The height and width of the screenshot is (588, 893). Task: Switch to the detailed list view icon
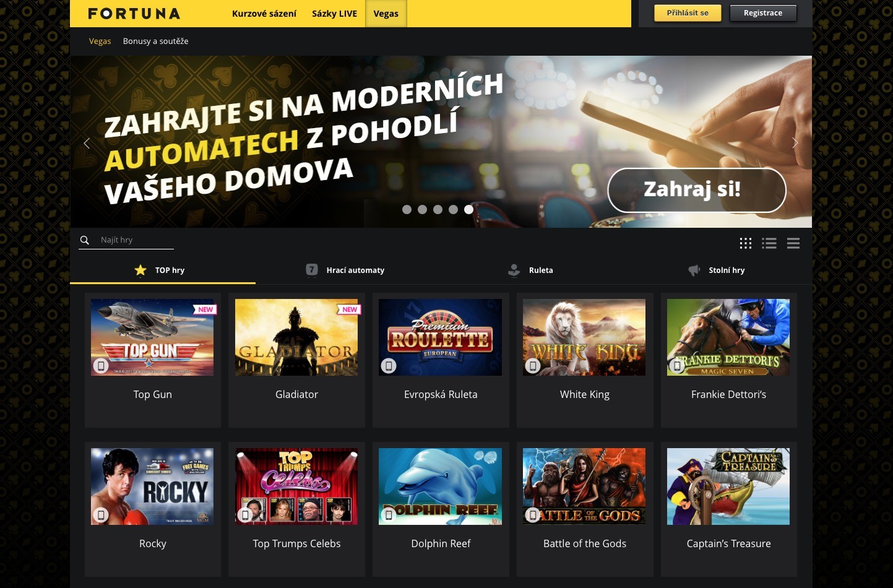pyautogui.click(x=769, y=243)
